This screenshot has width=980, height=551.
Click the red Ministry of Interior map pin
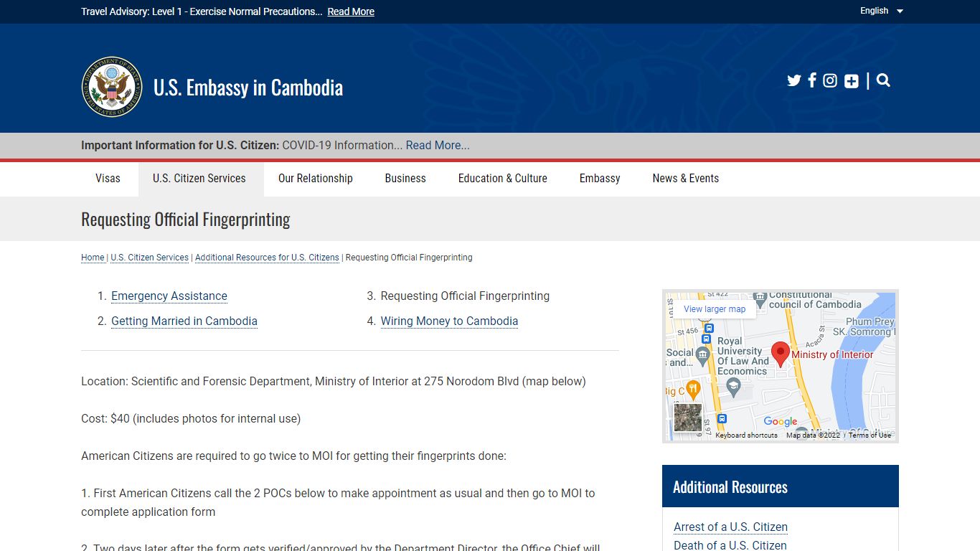[780, 354]
